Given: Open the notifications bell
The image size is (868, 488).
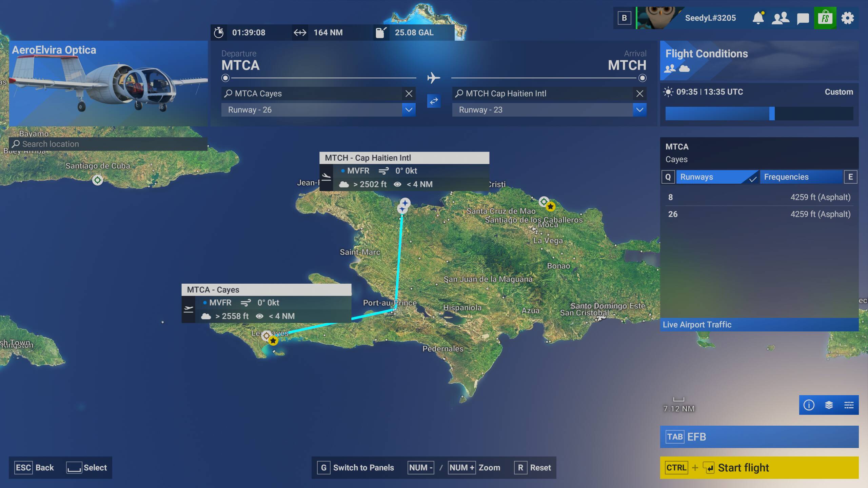Looking at the screenshot, I should (x=758, y=18).
